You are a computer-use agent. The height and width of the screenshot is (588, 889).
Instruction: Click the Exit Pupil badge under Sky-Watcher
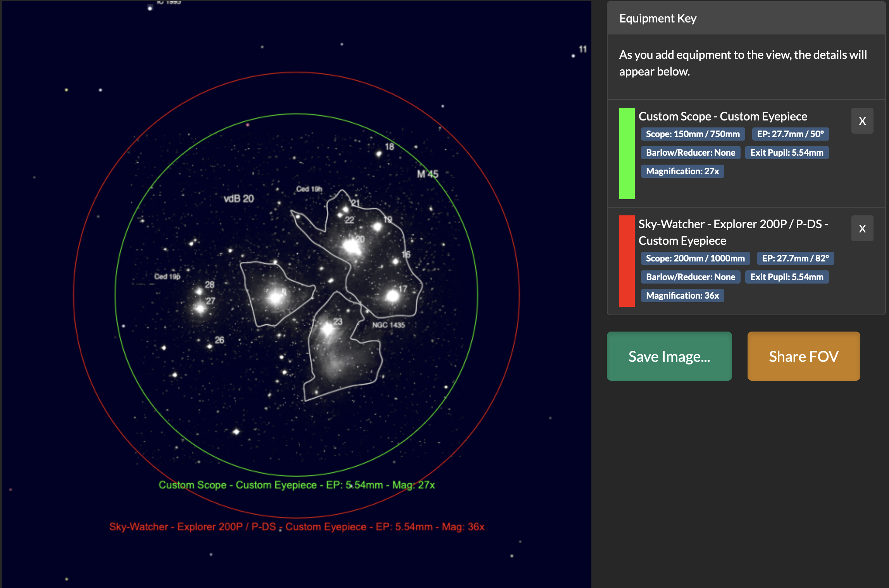pyautogui.click(x=786, y=277)
